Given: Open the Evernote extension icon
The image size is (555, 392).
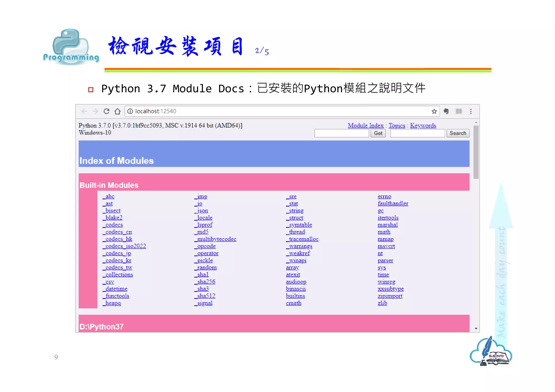Looking at the screenshot, I should [x=446, y=111].
